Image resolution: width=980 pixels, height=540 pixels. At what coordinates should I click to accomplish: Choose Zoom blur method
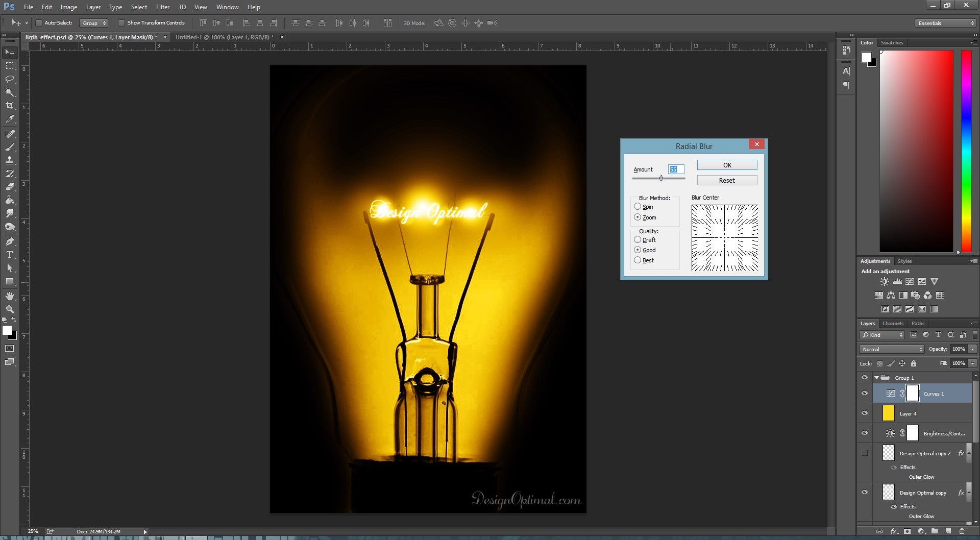(638, 217)
